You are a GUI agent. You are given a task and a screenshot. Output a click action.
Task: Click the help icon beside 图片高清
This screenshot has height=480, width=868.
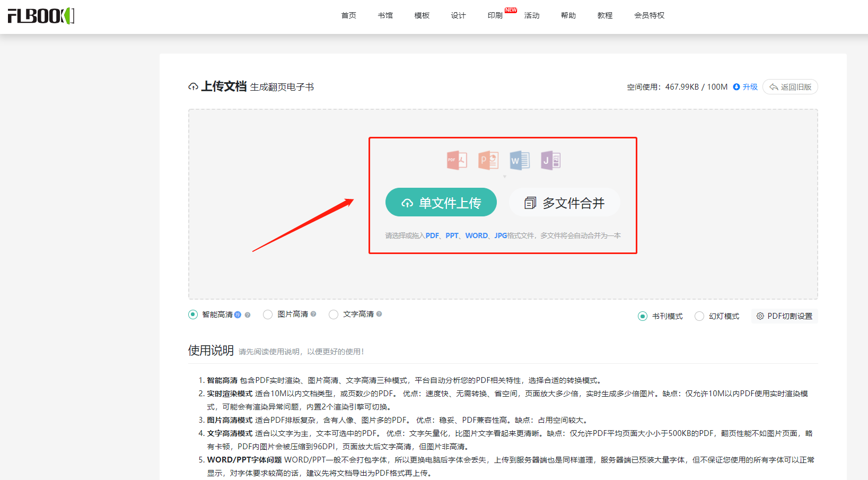pos(313,314)
